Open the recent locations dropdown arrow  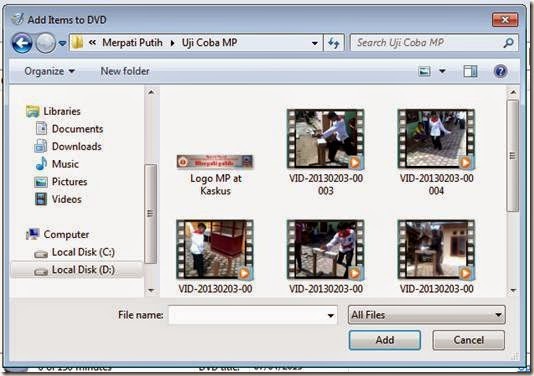point(62,43)
